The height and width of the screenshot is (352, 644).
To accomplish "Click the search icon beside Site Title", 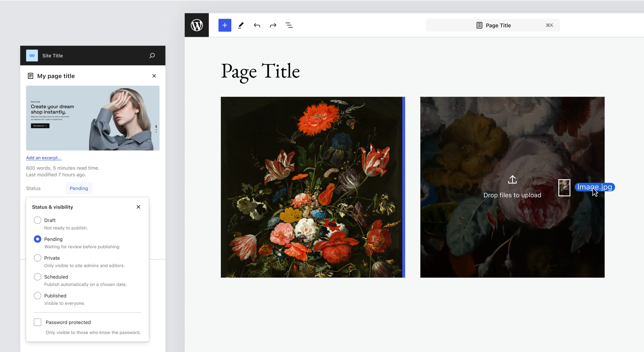I will point(152,55).
